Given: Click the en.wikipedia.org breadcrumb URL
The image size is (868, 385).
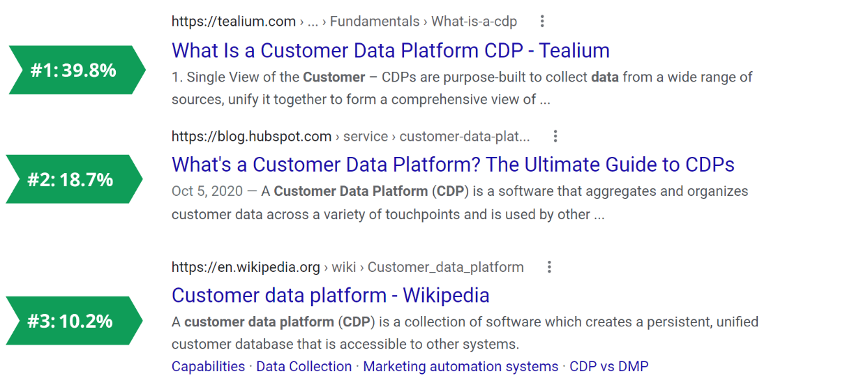Looking at the screenshot, I should tap(347, 267).
